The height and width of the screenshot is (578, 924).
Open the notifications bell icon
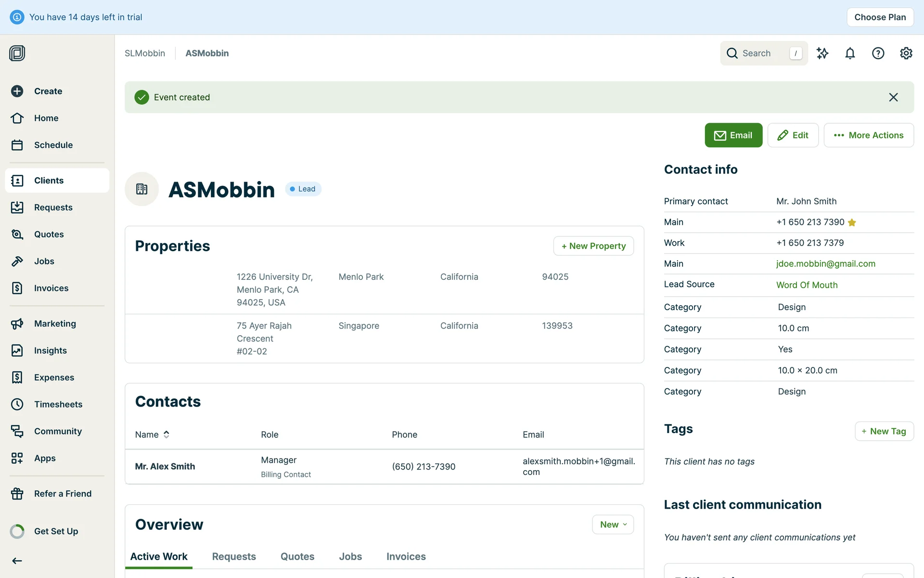pyautogui.click(x=850, y=53)
